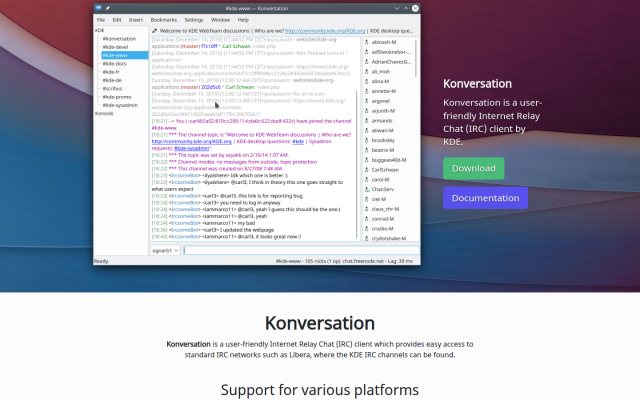The width and height of the screenshot is (640, 400).
Task: Open the File menu
Action: point(101,20)
